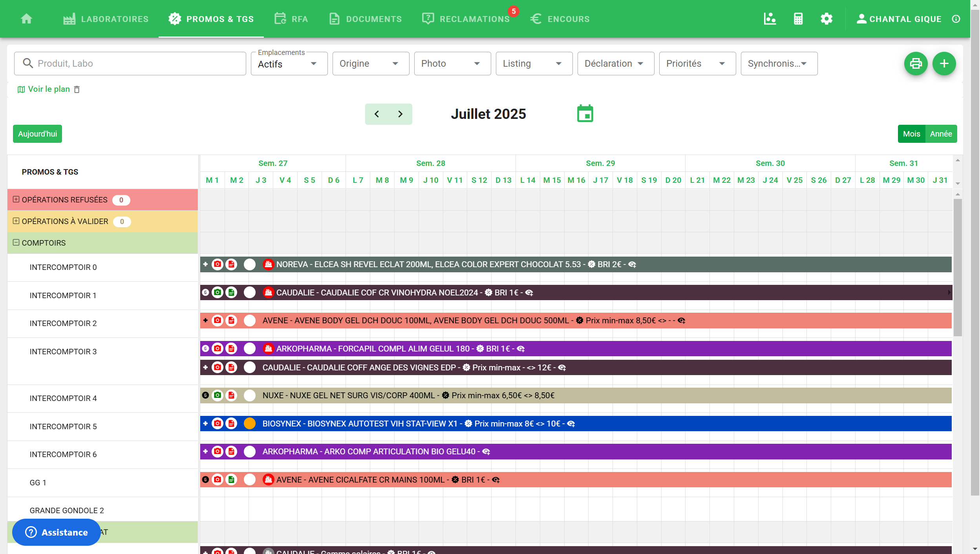Go to the home icon
The height and width of the screenshot is (554, 980).
26,18
